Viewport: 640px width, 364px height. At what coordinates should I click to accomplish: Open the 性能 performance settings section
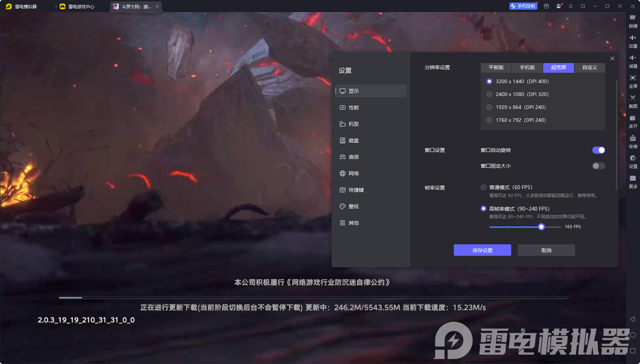click(371, 107)
